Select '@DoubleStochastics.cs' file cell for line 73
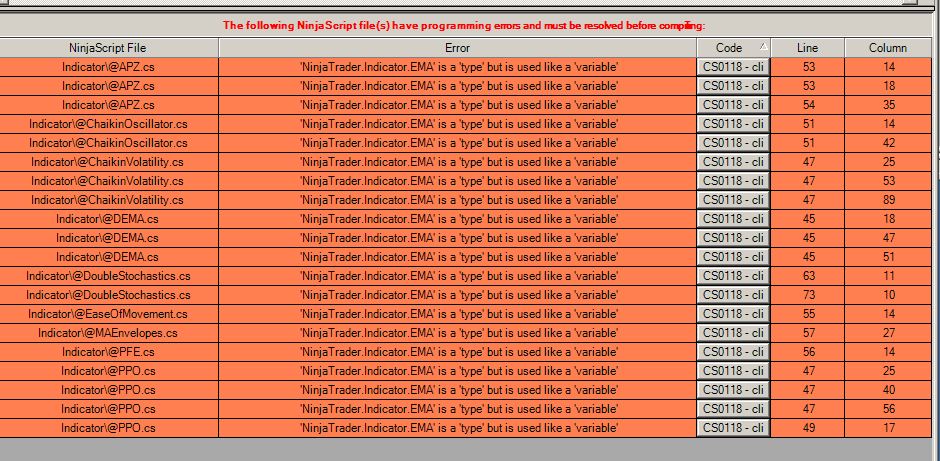The height and width of the screenshot is (461, 940). (x=109, y=295)
